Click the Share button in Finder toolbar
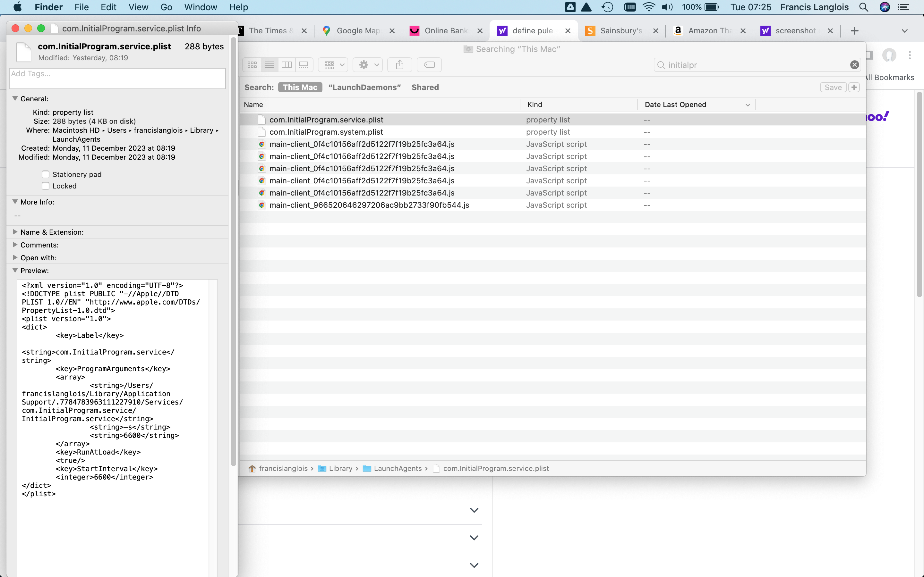The image size is (924, 577). (399, 64)
